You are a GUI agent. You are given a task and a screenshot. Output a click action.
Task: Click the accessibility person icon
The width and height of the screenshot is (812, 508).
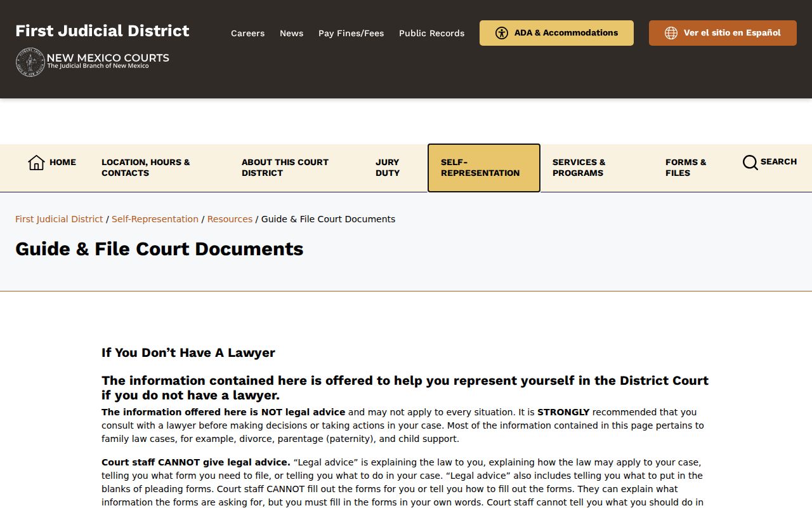[x=502, y=33]
